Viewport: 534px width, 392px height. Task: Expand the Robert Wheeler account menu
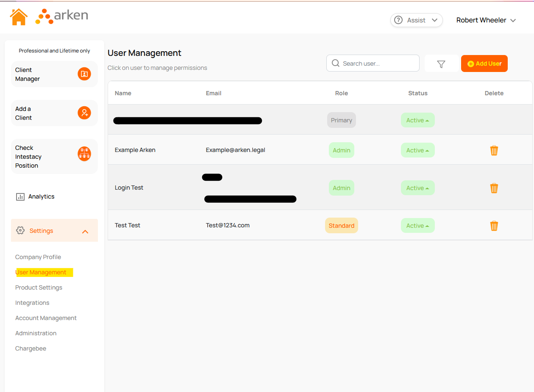pos(486,20)
